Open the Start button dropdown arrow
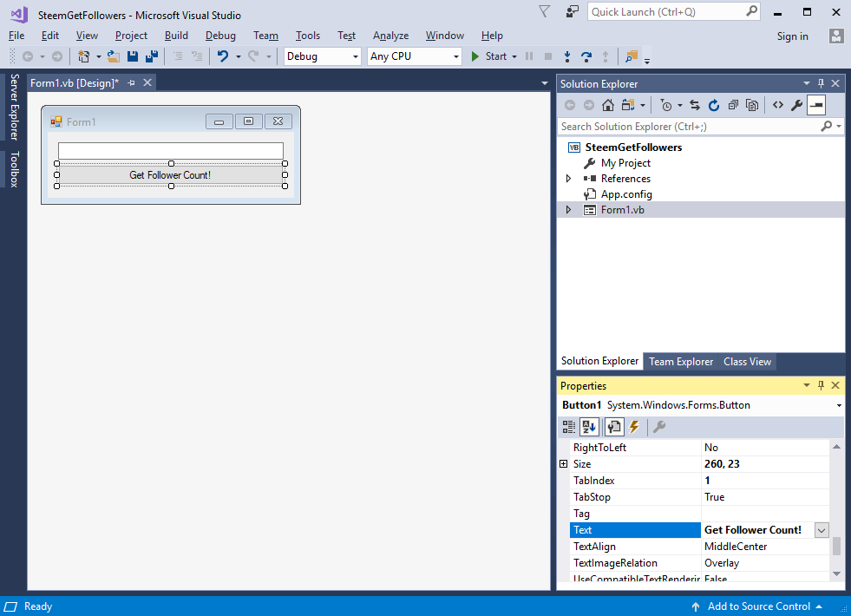851x616 pixels. coord(514,56)
